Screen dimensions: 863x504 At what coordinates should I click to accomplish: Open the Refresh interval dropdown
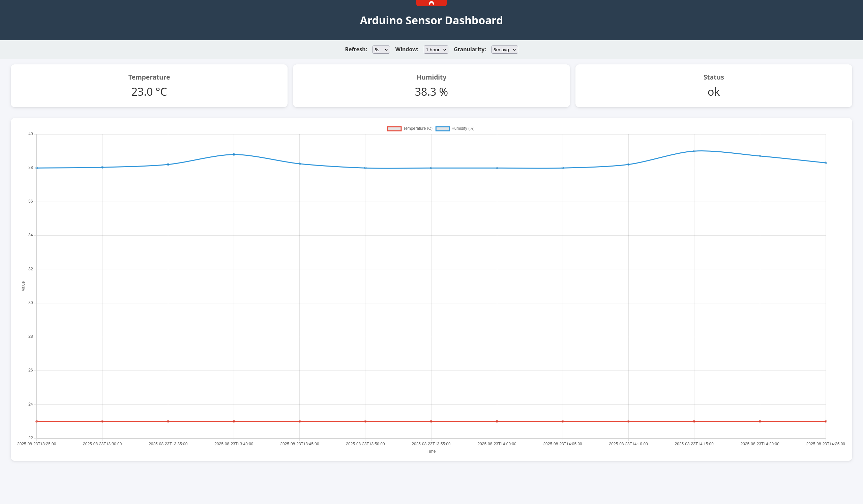coord(381,50)
